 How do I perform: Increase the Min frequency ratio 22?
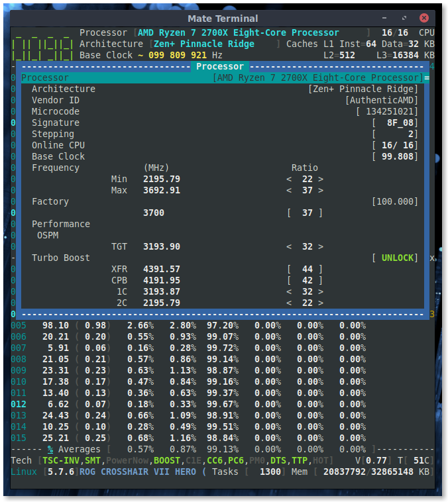[x=321, y=179]
